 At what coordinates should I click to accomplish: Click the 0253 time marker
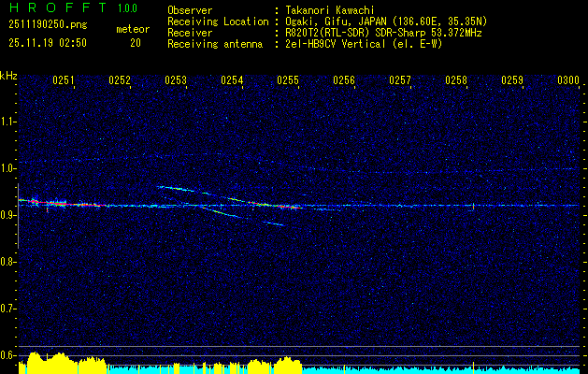click(x=176, y=80)
